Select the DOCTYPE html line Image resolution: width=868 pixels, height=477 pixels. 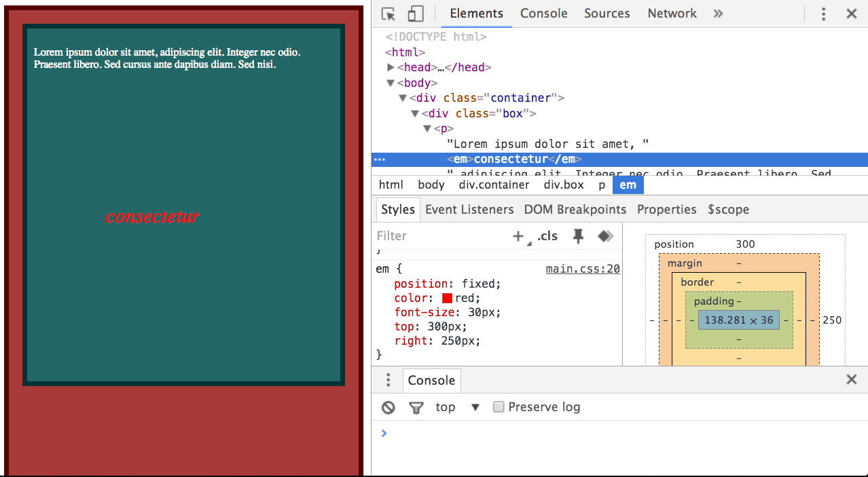coord(436,37)
